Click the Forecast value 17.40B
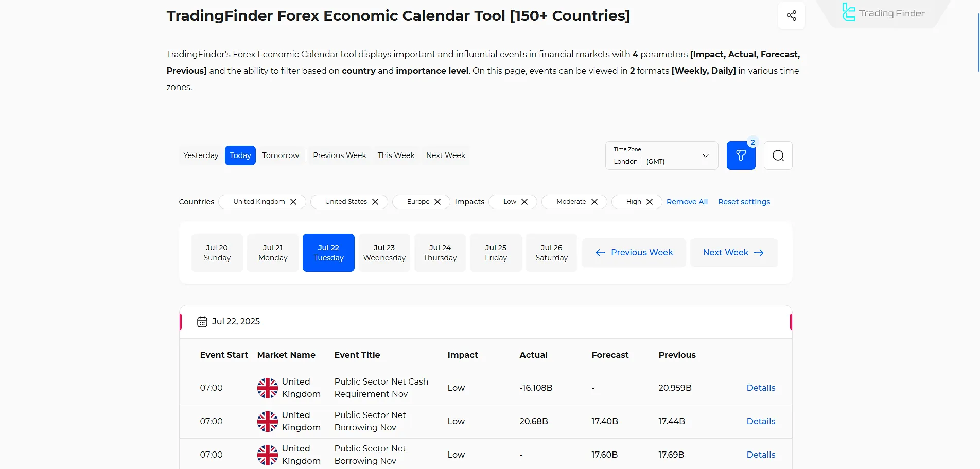Image resolution: width=980 pixels, height=469 pixels. (x=605, y=422)
